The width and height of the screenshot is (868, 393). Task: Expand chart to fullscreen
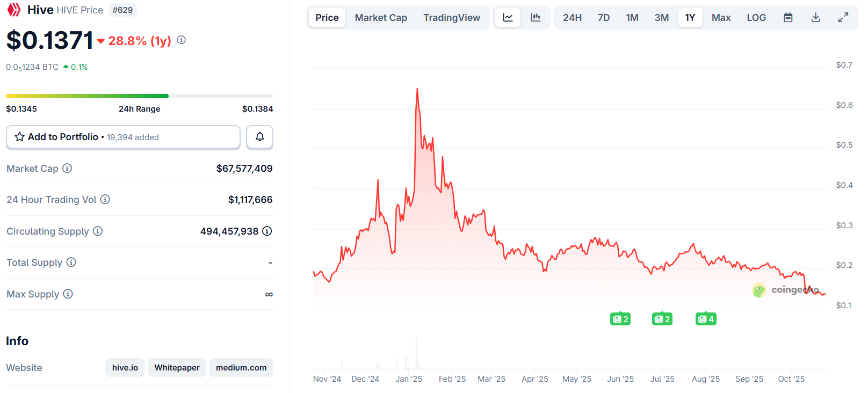tap(843, 18)
